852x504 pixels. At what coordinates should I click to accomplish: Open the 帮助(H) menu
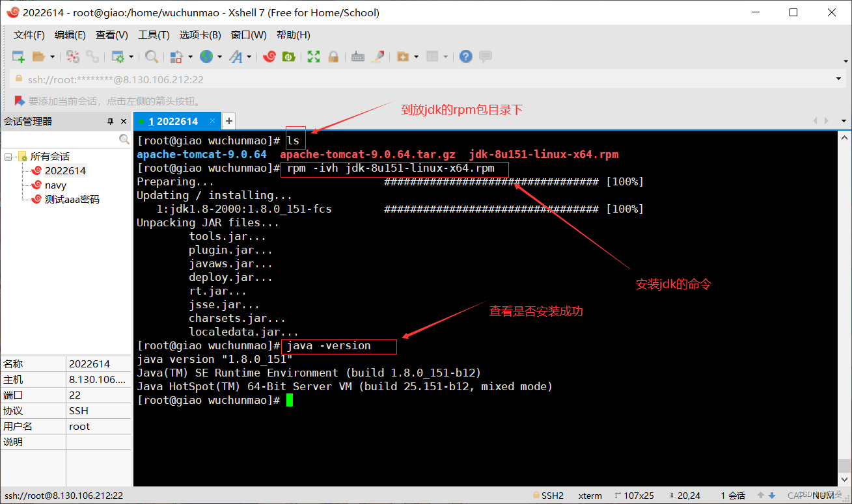point(294,34)
